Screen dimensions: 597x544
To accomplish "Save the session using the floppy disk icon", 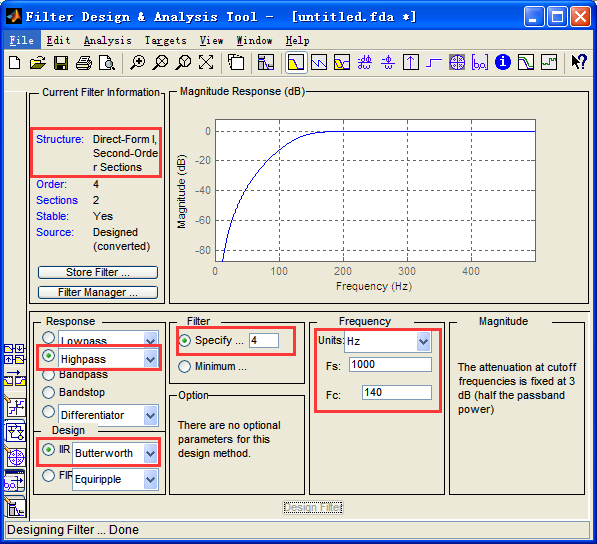I will coord(61,62).
